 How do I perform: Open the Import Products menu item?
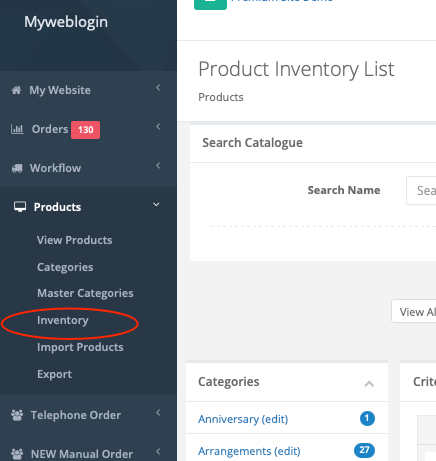tap(80, 347)
